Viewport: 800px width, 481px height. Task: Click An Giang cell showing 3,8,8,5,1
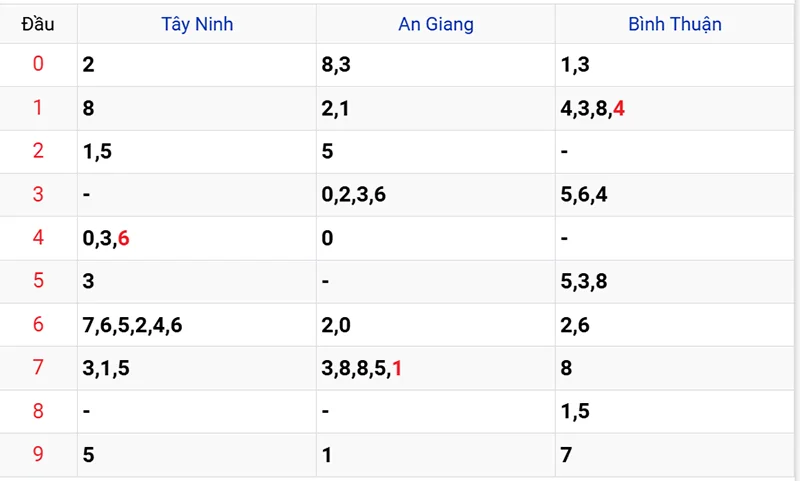coord(436,368)
